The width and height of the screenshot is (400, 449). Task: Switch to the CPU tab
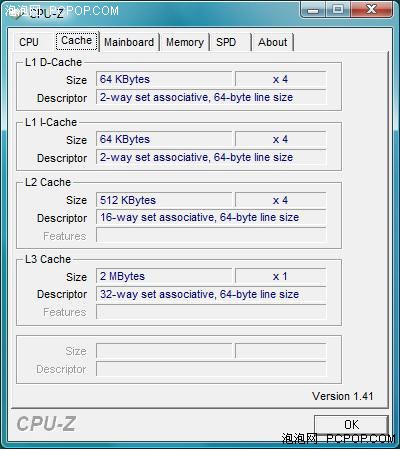pos(30,42)
